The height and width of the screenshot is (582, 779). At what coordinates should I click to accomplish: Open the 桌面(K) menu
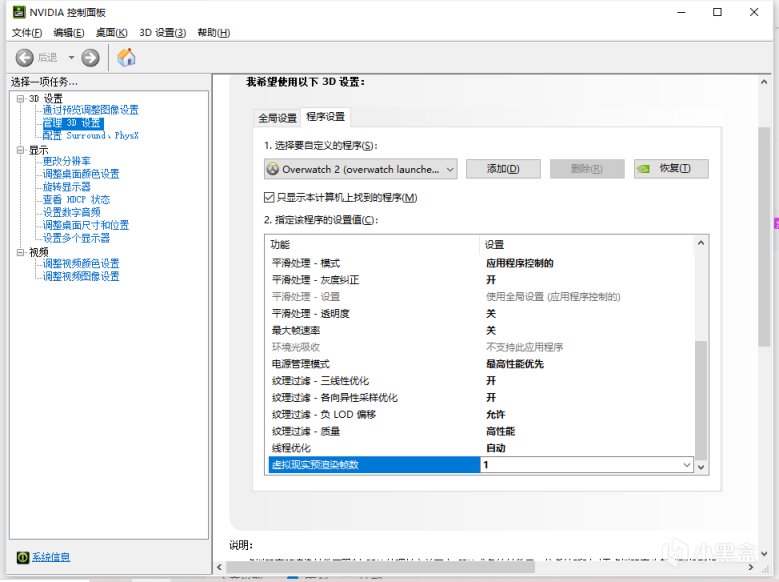tap(111, 33)
